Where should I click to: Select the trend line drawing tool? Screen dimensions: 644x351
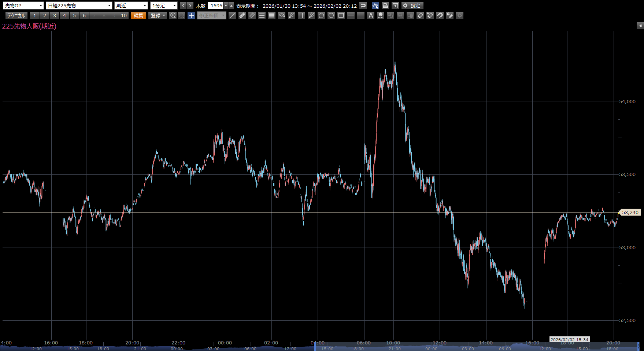[232, 15]
